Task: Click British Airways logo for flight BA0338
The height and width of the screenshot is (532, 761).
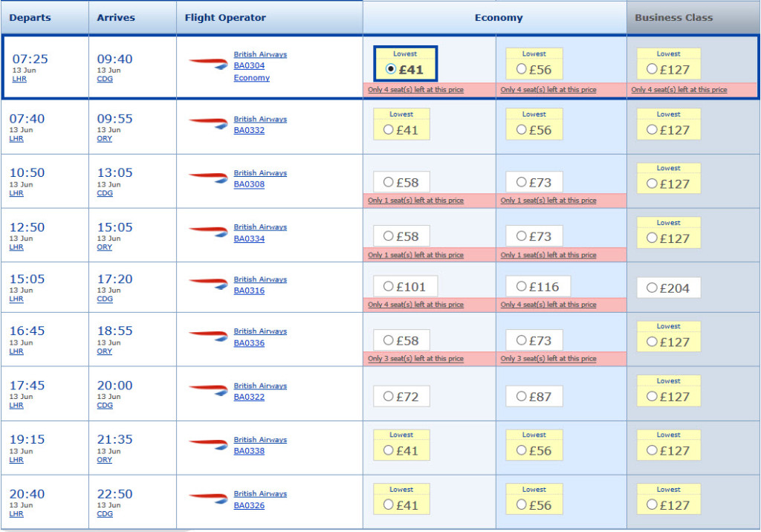Action: (208, 444)
